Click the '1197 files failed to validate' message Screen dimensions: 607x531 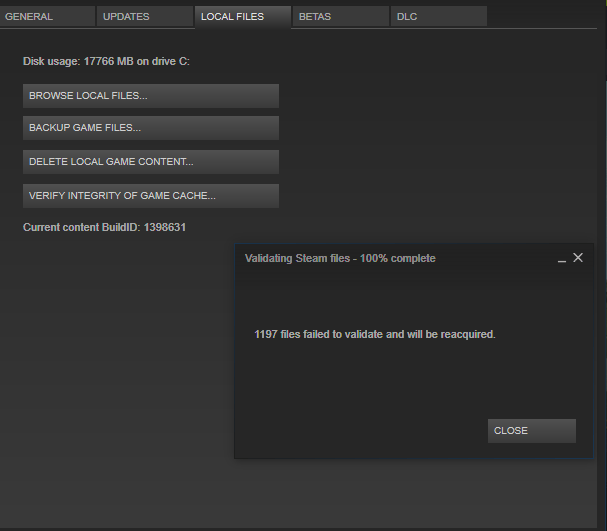tap(375, 334)
